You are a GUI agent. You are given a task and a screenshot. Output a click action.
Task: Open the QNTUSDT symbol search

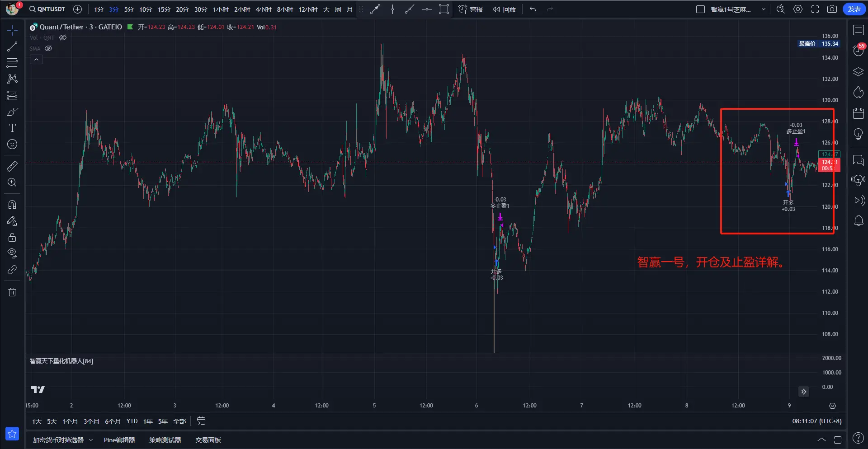pos(47,9)
